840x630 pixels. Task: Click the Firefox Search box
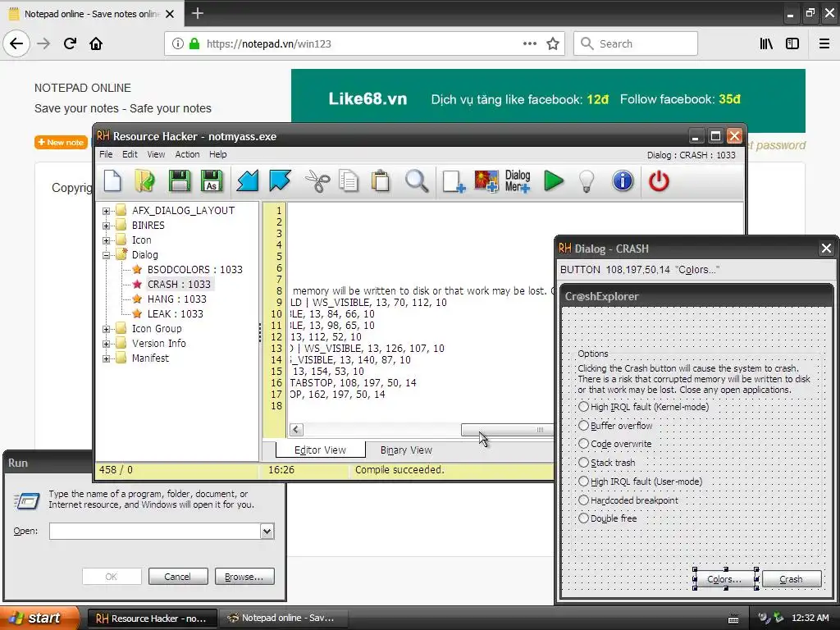[636, 44]
